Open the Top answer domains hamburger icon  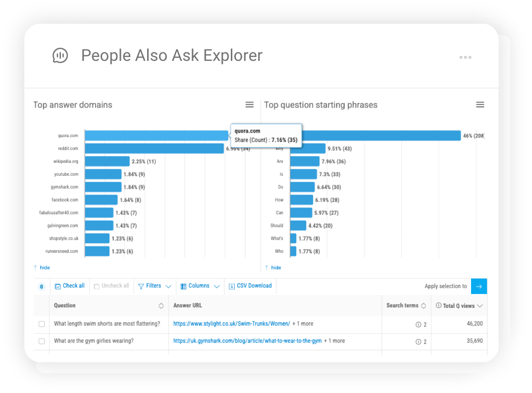(250, 104)
